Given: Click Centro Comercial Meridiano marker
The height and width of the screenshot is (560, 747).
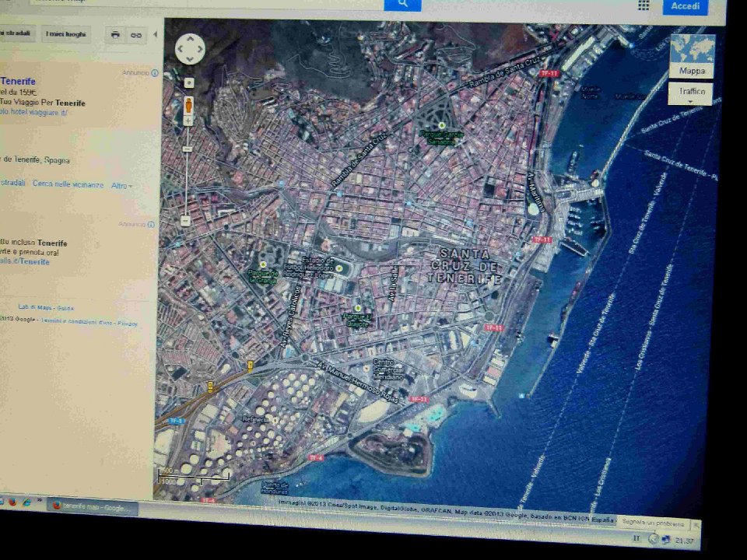Looking at the screenshot, I should click(366, 368).
